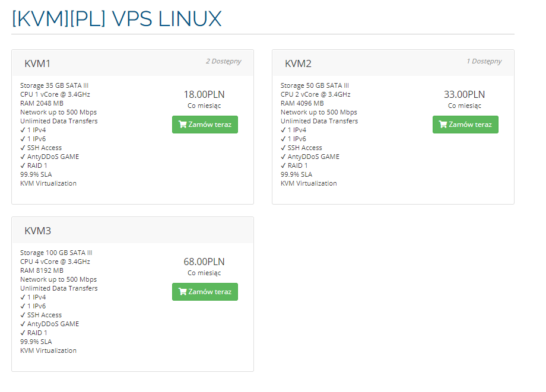Click the 68.00PLN price
Image resolution: width=546 pixels, height=392 pixels.
pyautogui.click(x=204, y=262)
